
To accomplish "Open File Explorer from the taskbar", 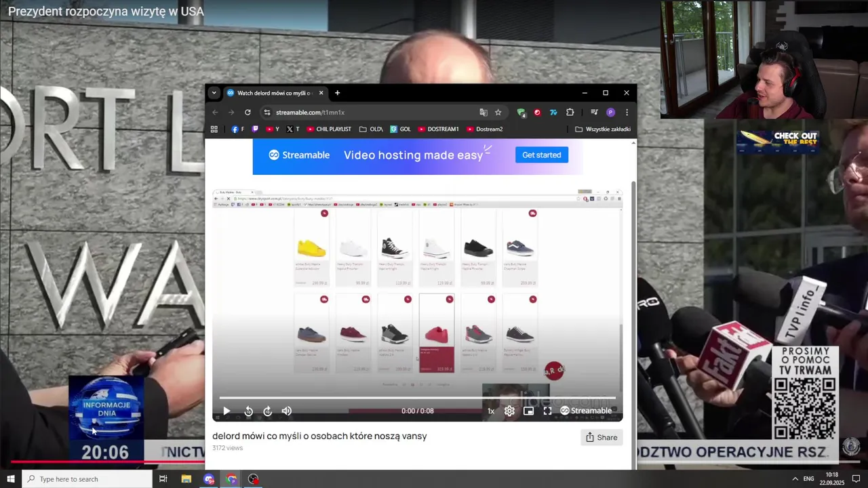I will 186,479.
